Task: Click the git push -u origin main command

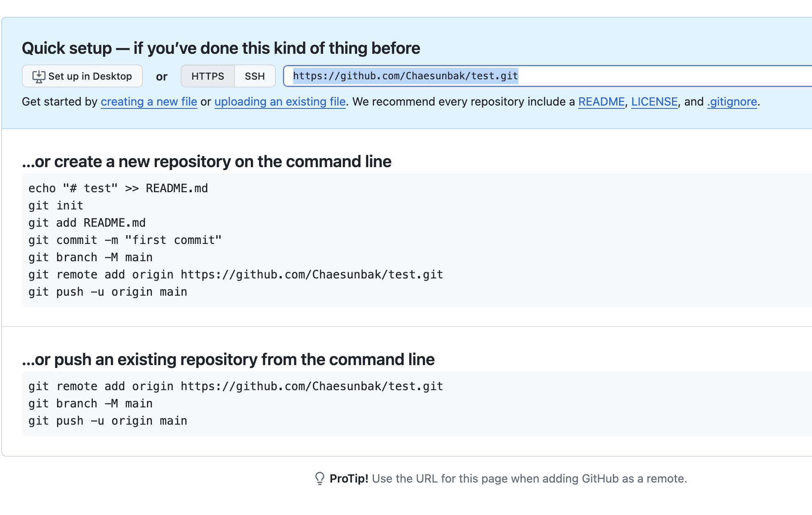Action: (x=108, y=292)
